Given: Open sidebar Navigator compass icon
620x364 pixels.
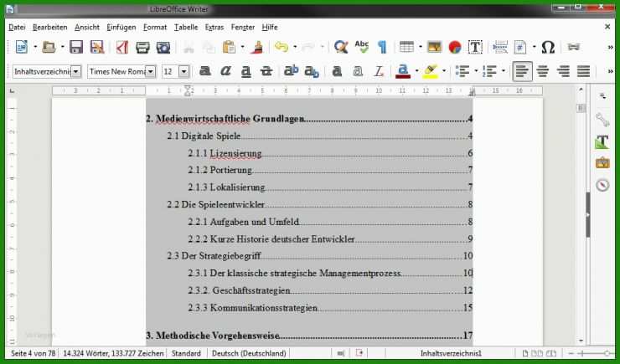Looking at the screenshot, I should coord(602,185).
